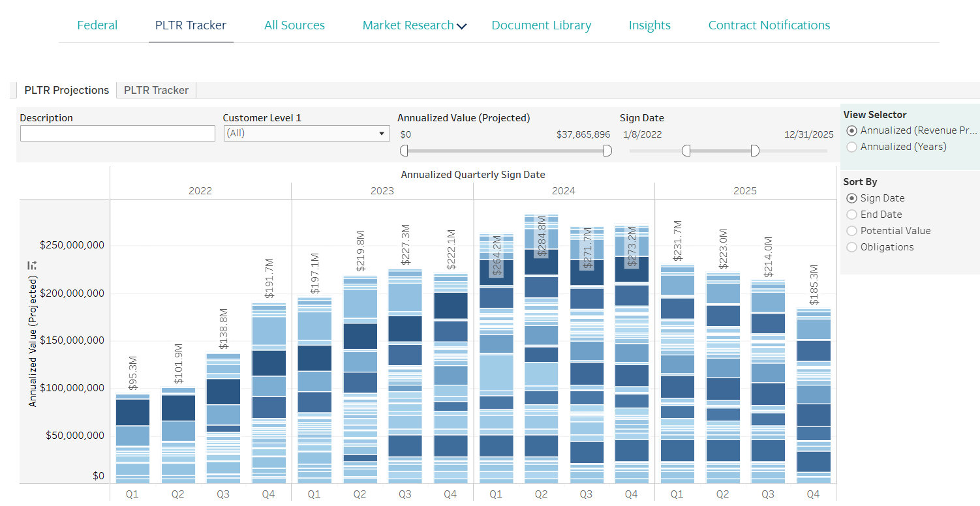Click the $284.8M bar for 2024 Q2
The height and width of the screenshot is (506, 980).
[x=542, y=349]
